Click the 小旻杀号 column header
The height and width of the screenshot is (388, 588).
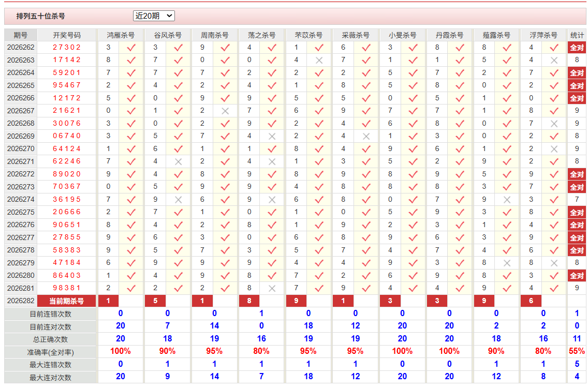(x=402, y=35)
